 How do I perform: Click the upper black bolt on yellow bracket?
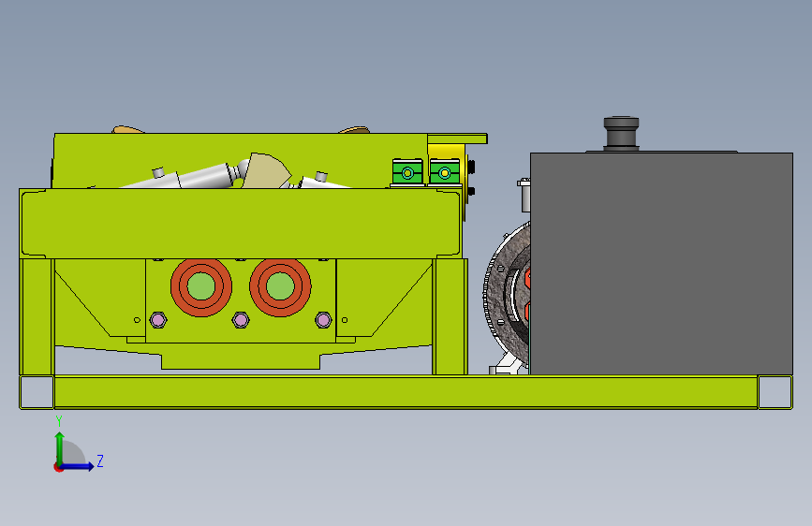tap(471, 167)
